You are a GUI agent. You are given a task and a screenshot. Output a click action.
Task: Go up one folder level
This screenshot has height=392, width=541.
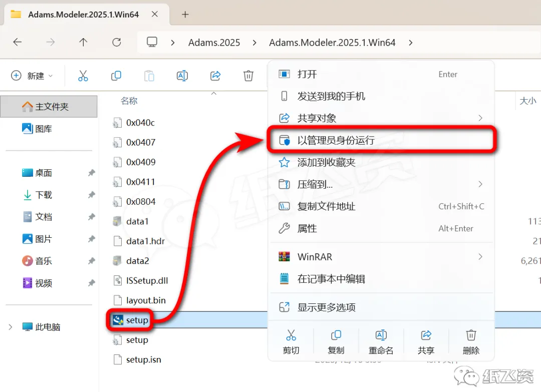click(x=83, y=42)
